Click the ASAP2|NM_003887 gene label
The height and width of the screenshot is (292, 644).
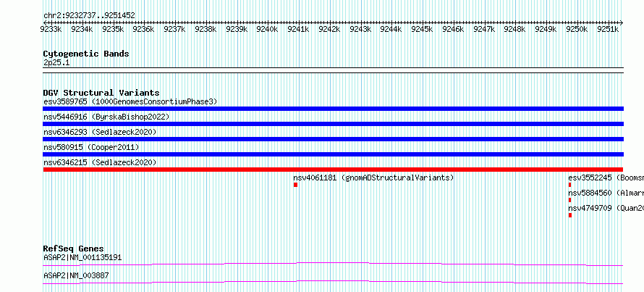tap(76, 275)
